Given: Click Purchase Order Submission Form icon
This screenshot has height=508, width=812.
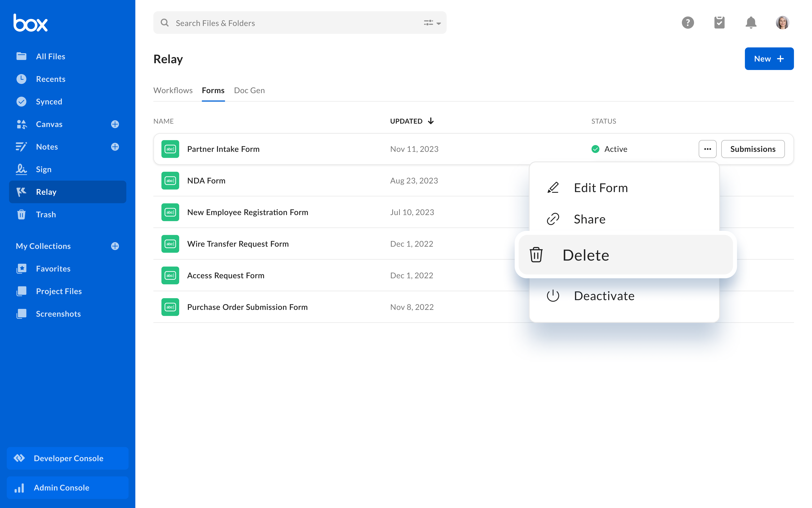Looking at the screenshot, I should click(x=170, y=307).
